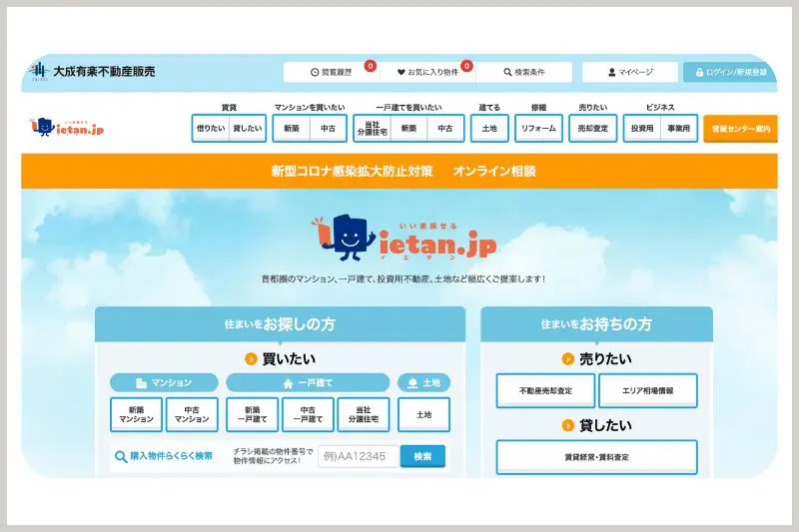Select 売却査定 in navigation menu

pos(592,129)
